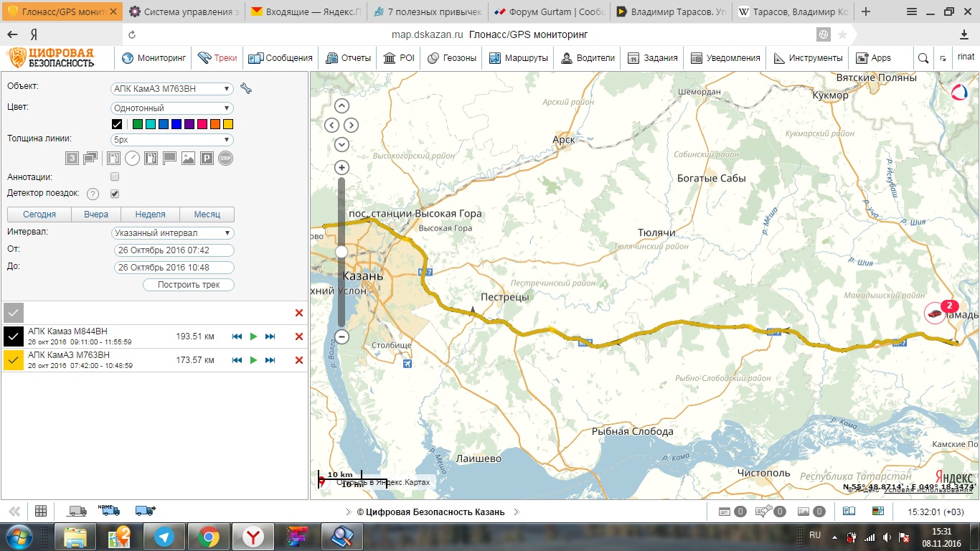Switch to the Отчеты tab

348,58
